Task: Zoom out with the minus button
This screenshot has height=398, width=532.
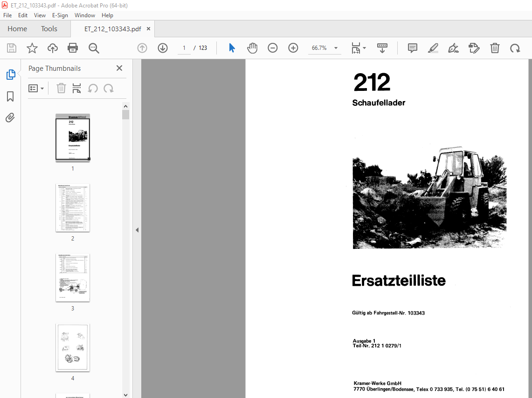Action: click(272, 48)
